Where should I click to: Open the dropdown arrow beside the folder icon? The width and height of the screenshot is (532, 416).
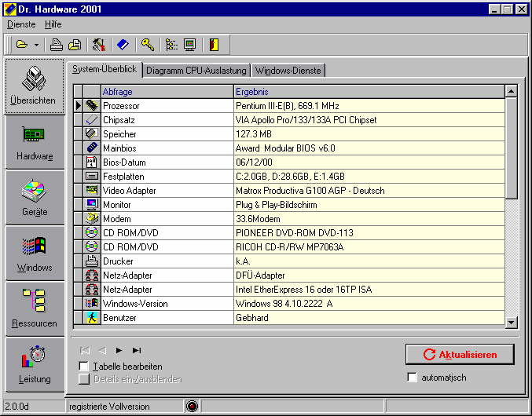[x=36, y=45]
